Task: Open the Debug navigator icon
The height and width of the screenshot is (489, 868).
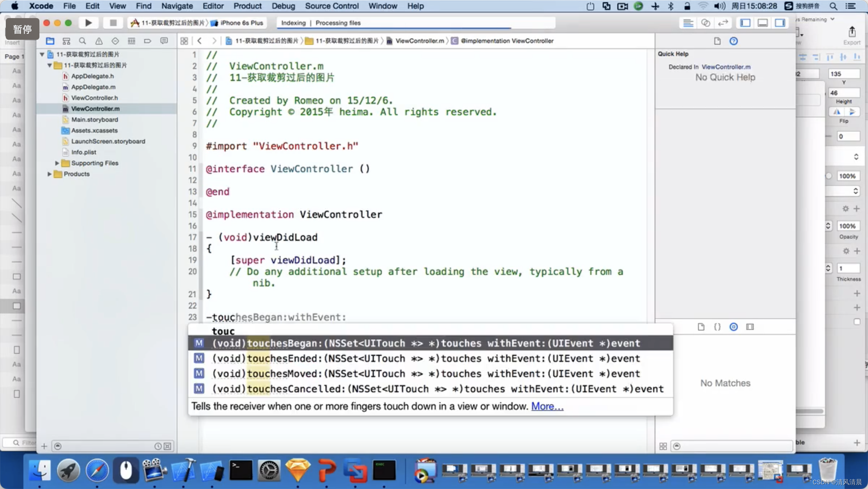Action: [131, 41]
